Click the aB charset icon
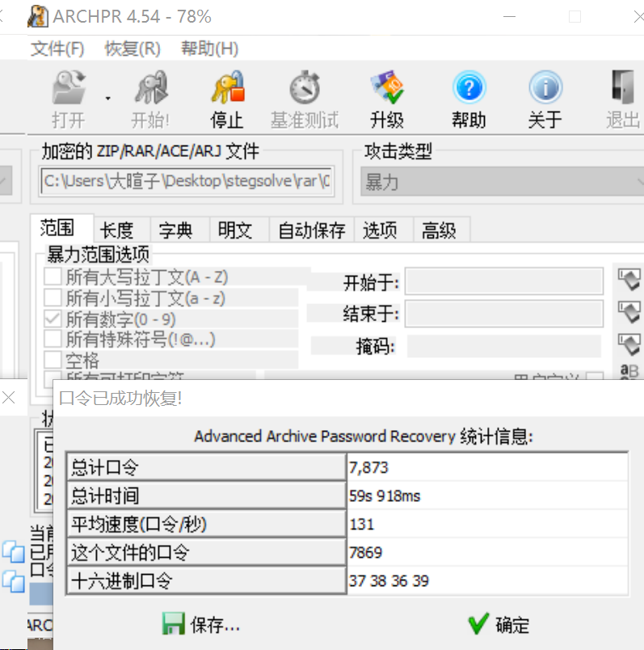The height and width of the screenshot is (650, 644). pos(629,370)
